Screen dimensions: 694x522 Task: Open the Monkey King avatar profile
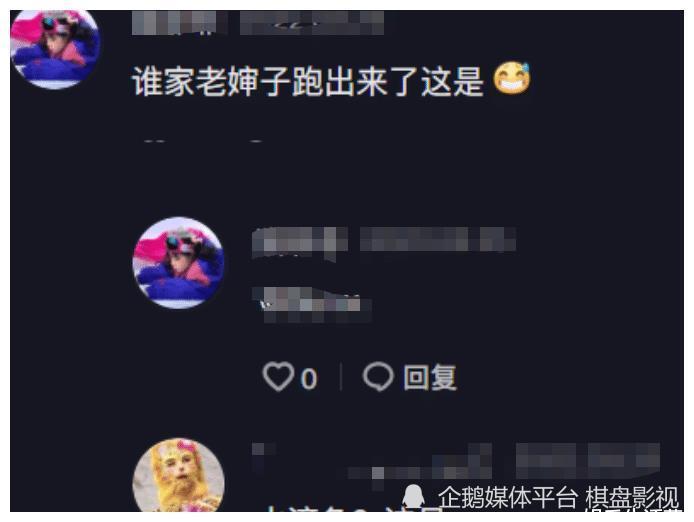178,475
